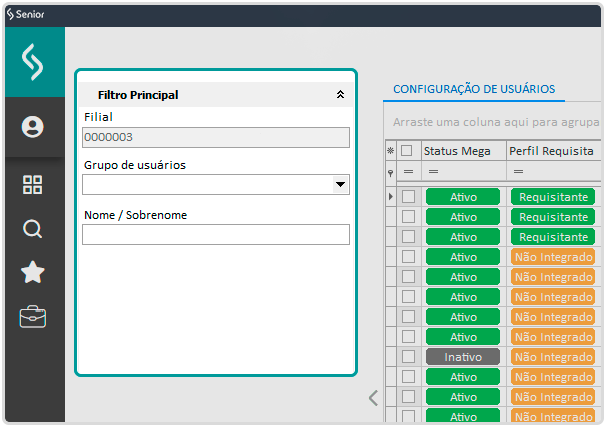This screenshot has height=430, width=608.
Task: Collapse the Filtro Principal panel
Action: pos(340,94)
